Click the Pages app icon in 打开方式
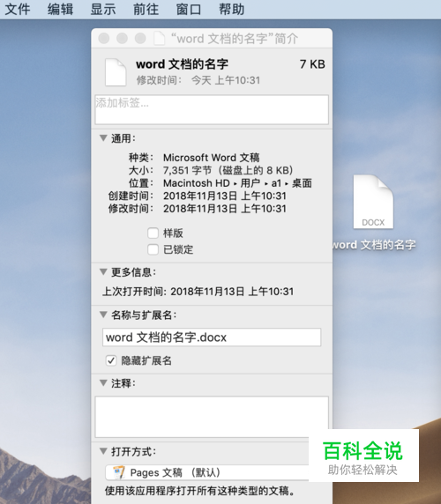The height and width of the screenshot is (504, 441). (x=119, y=472)
